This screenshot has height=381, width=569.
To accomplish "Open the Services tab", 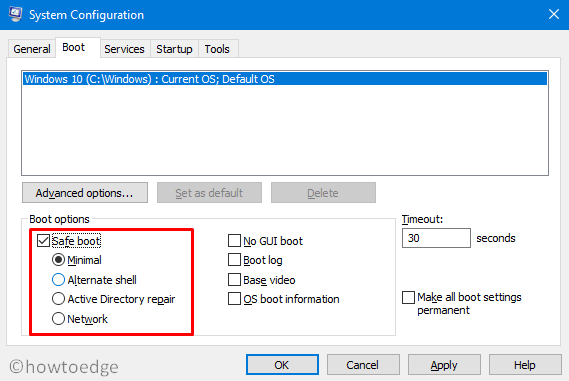I will pos(124,49).
